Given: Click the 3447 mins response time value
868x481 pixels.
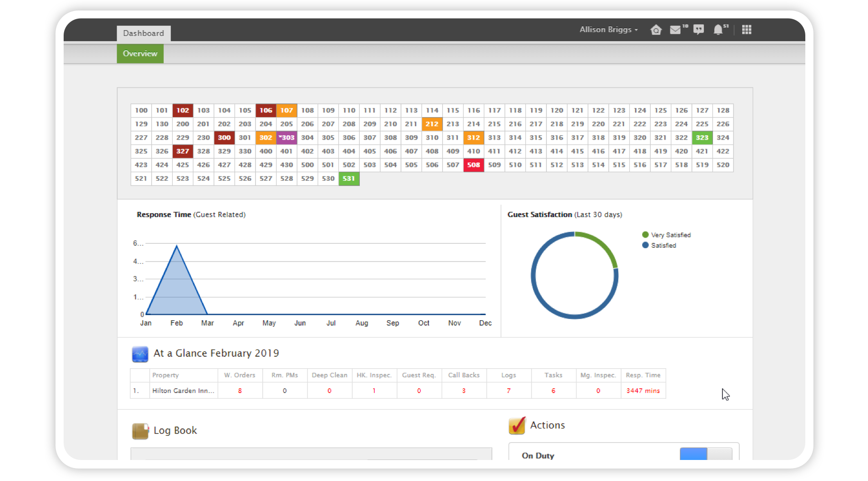Looking at the screenshot, I should [643, 391].
